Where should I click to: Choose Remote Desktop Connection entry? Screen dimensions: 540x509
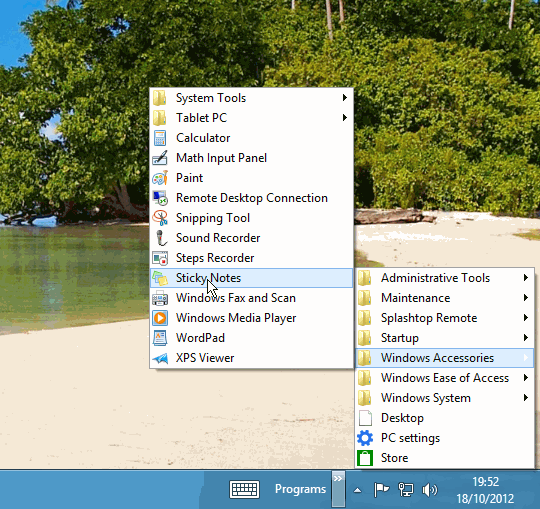(251, 198)
